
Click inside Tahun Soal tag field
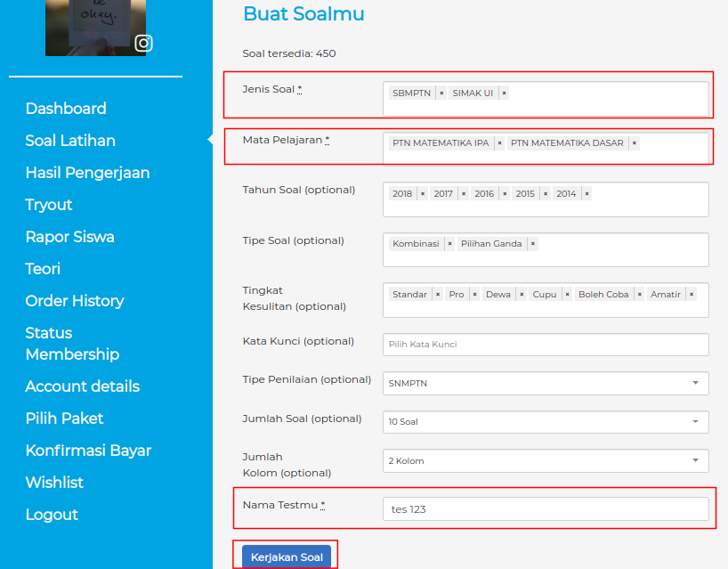click(546, 199)
